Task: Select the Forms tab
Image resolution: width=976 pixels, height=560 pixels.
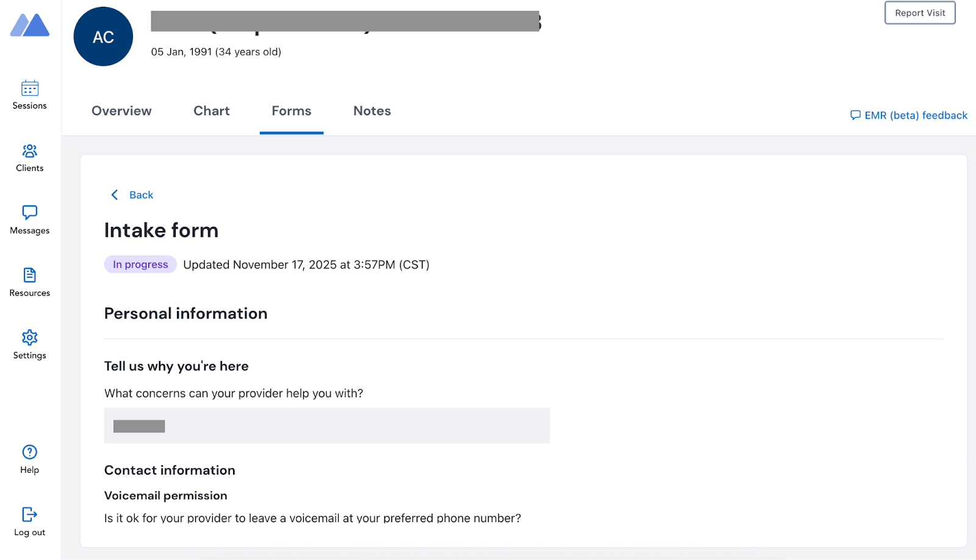Action: 292,111
